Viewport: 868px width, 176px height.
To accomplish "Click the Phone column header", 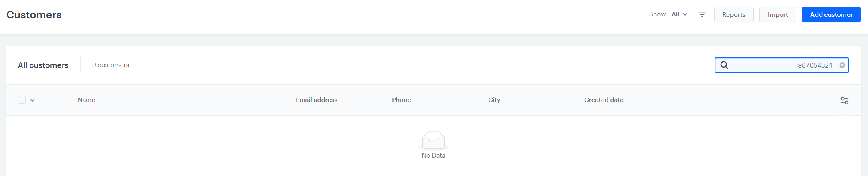I will click(402, 100).
